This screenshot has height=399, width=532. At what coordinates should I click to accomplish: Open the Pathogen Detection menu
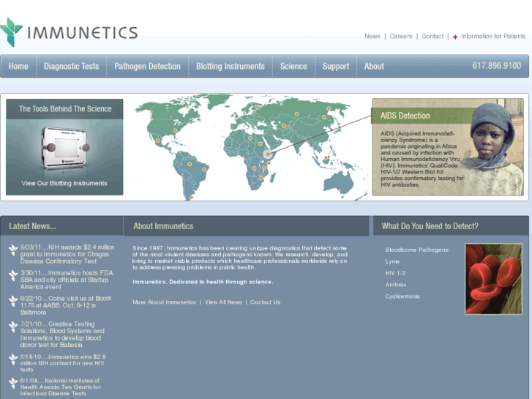(147, 66)
